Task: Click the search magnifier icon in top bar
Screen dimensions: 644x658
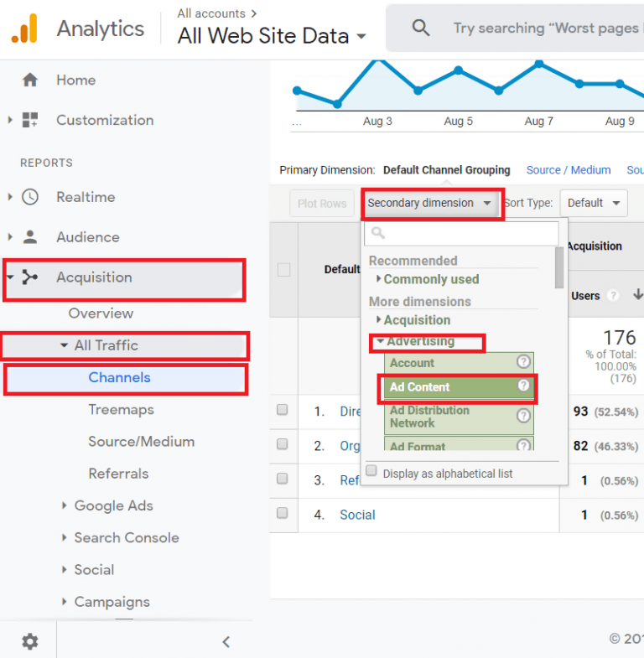Action: [x=421, y=28]
